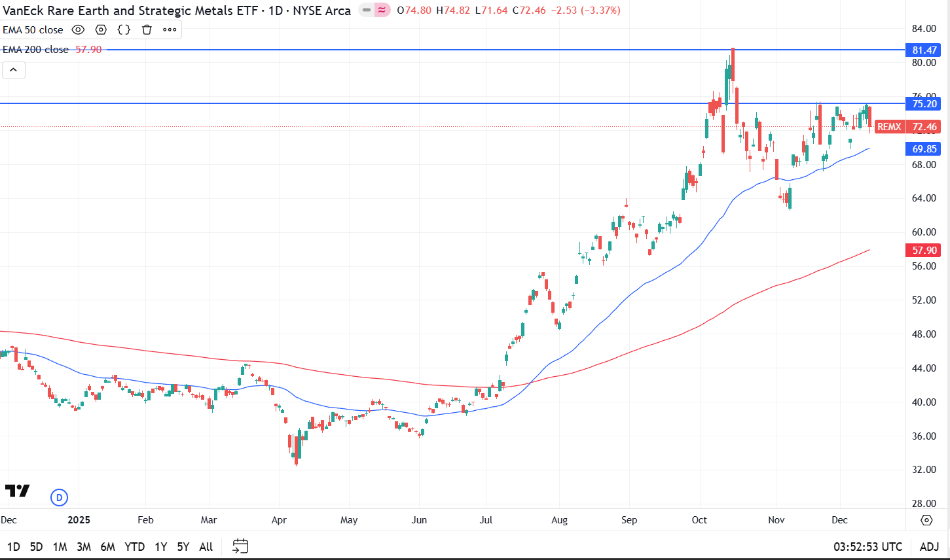Click the close price C72.46 value
Screen dimensions: 950x560
coord(529,10)
